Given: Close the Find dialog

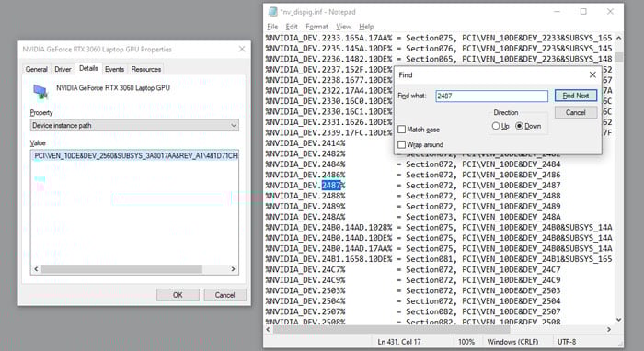Looking at the screenshot, I should pos(592,74).
